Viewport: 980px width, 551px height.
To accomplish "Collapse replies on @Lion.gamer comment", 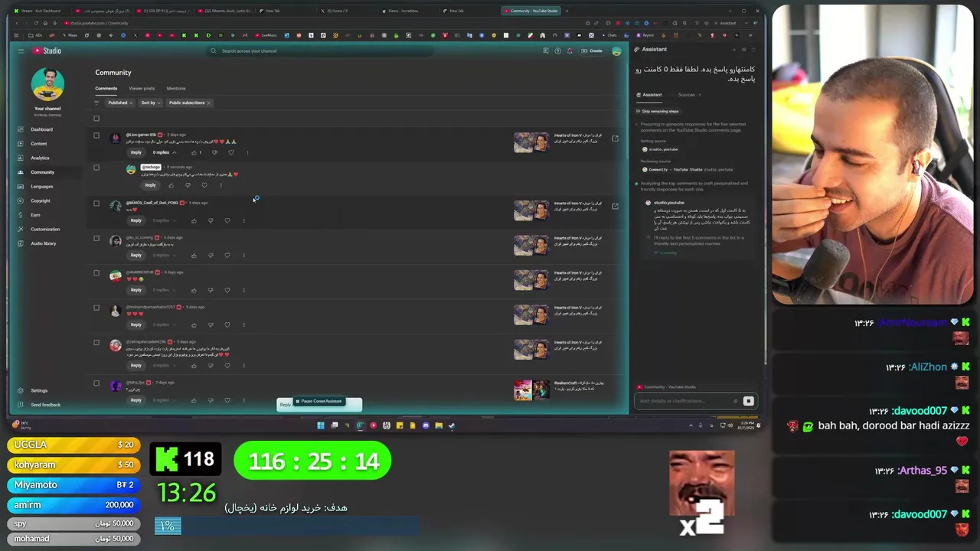I will [x=164, y=152].
